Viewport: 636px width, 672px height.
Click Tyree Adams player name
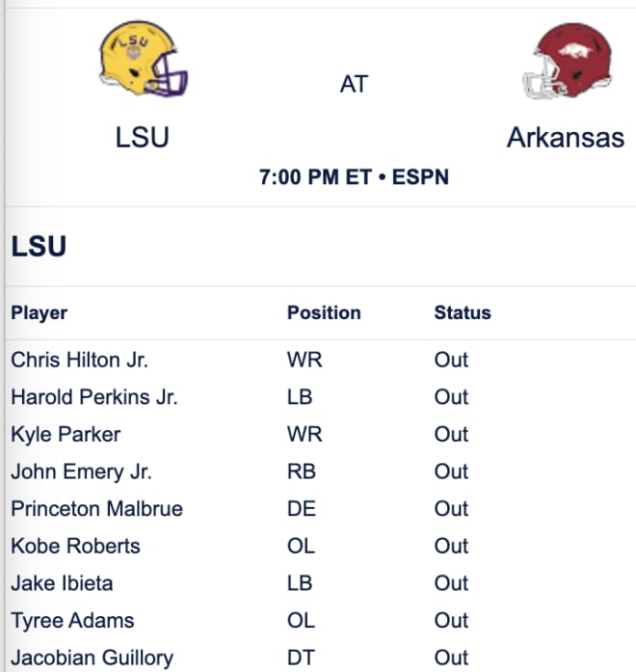[x=72, y=621]
